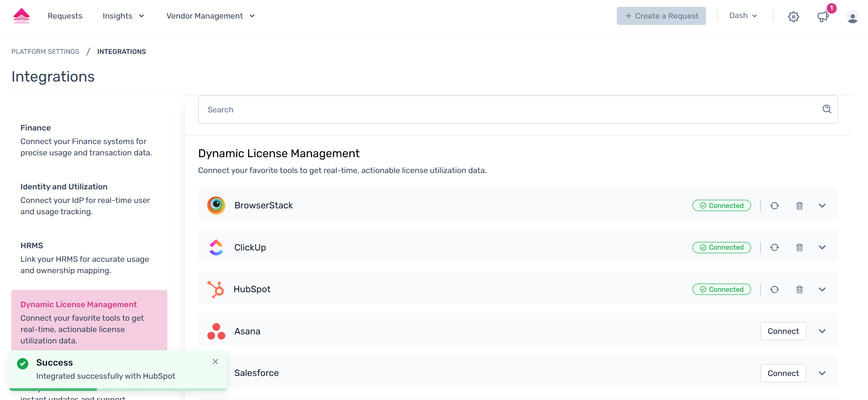The width and height of the screenshot is (868, 400).
Task: Click the ClickUp Connected badge
Action: tap(722, 247)
